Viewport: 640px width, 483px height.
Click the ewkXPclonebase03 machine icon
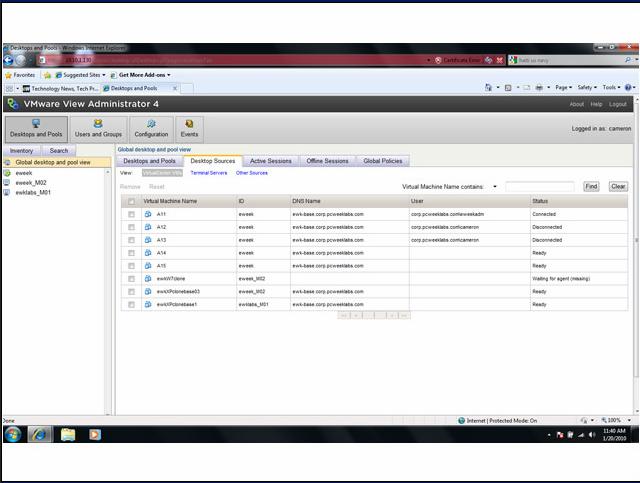click(x=148, y=292)
